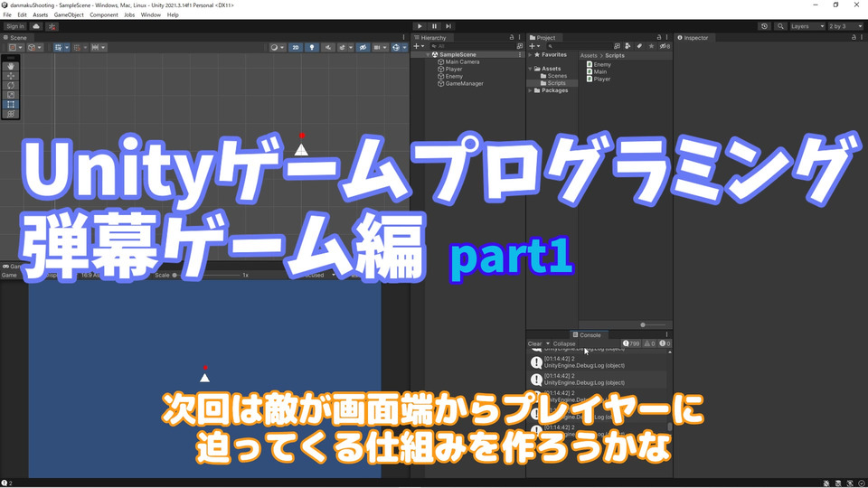Select the Move tool in Scene view
The width and height of the screenshot is (868, 488).
click(11, 76)
